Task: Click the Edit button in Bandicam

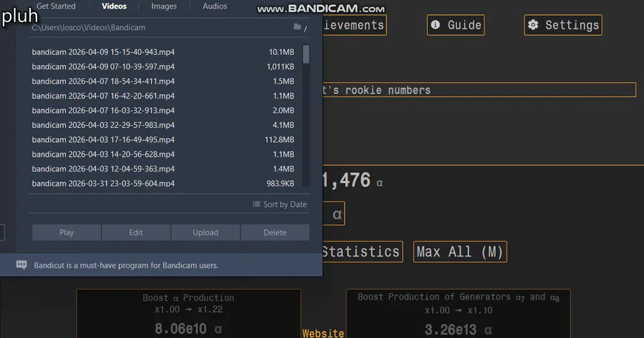Action: tap(136, 232)
